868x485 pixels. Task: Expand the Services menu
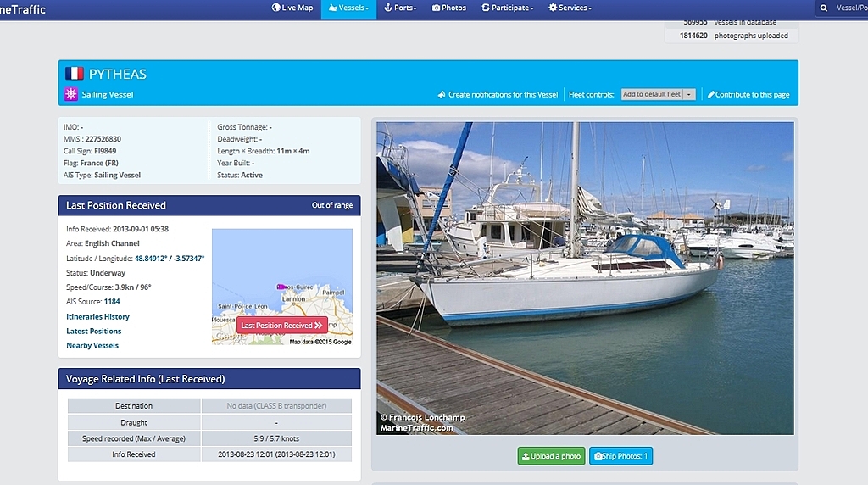pos(570,8)
